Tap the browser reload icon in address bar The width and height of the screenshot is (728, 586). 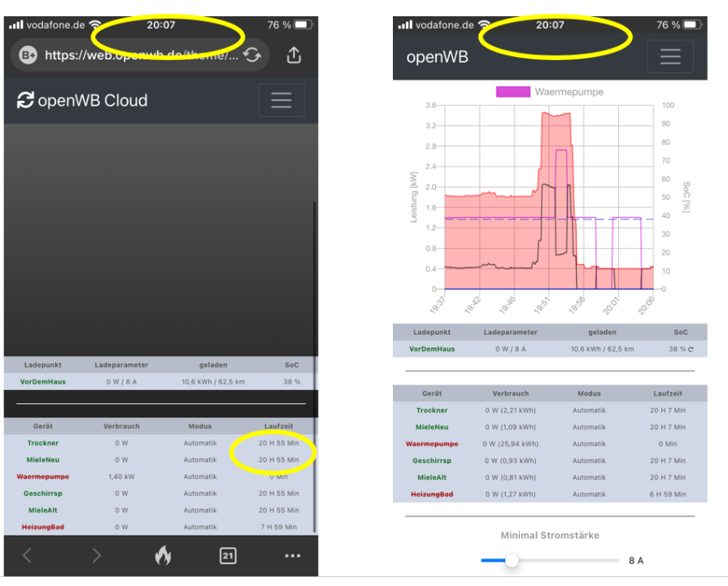tap(252, 55)
